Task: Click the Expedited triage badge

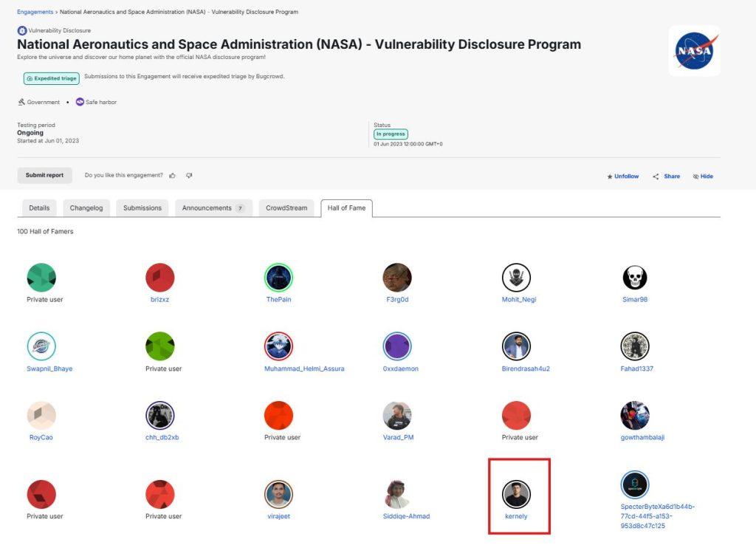Action: pos(52,78)
